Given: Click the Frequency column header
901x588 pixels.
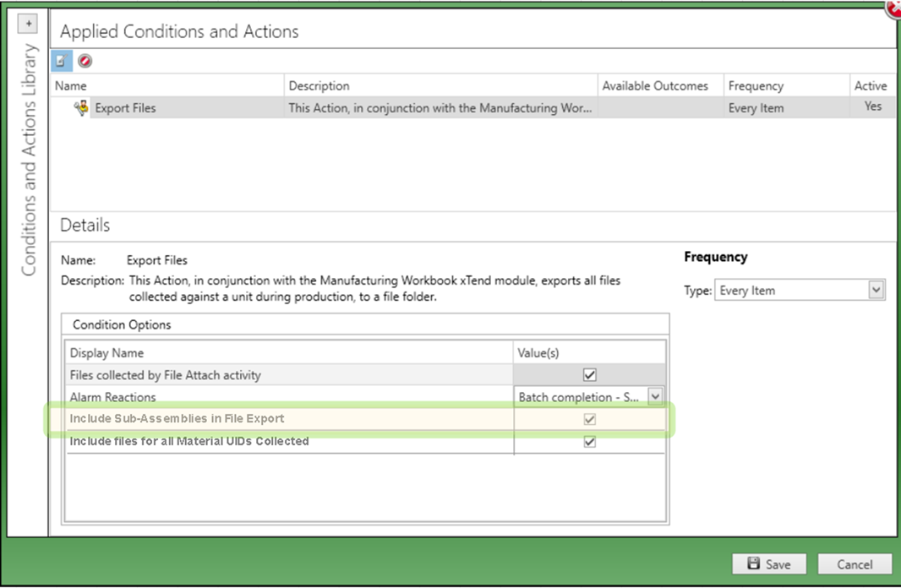Looking at the screenshot, I should (x=756, y=85).
